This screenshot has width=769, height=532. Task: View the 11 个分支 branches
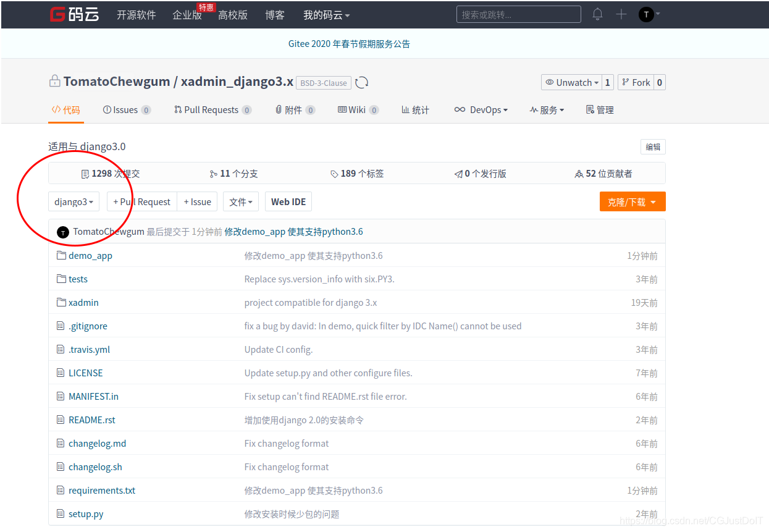tap(233, 174)
